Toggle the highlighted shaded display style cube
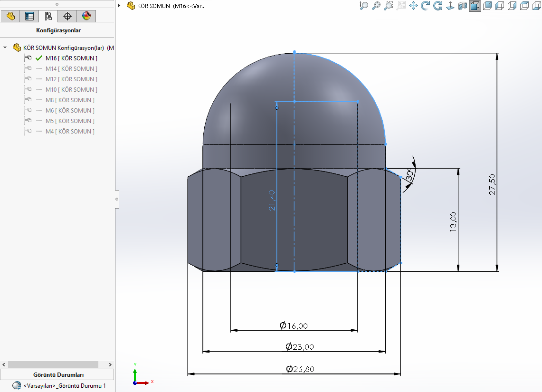 click(x=475, y=6)
